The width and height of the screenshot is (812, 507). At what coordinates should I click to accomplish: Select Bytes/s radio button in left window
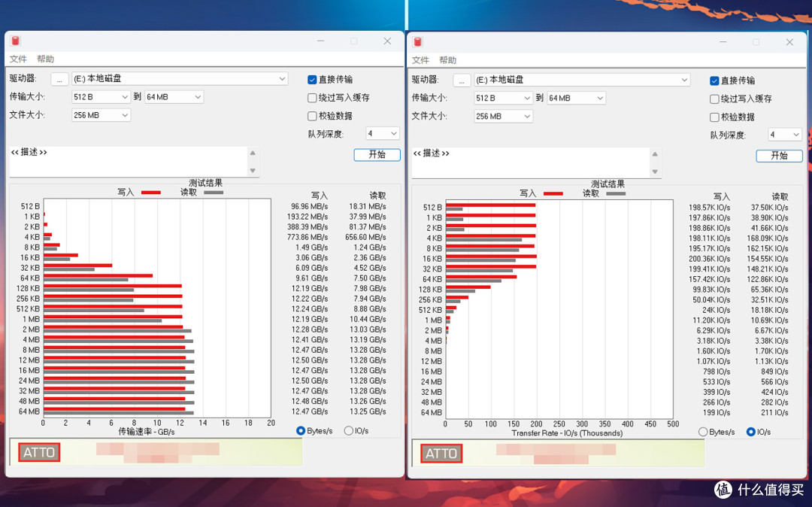pos(300,430)
